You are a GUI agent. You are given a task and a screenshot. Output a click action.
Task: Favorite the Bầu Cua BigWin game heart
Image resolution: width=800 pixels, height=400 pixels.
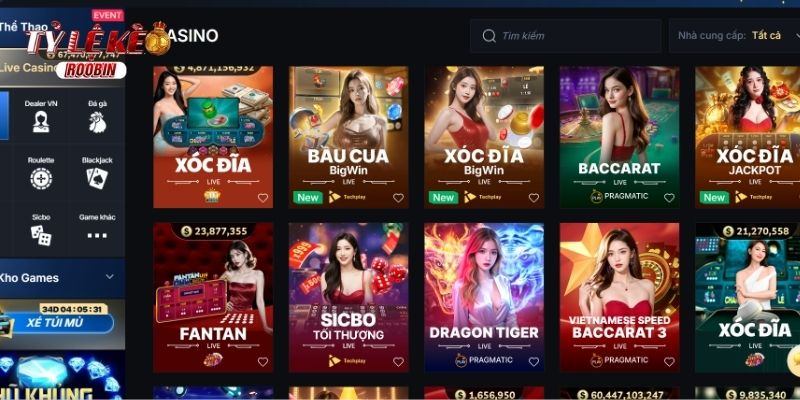point(398,197)
